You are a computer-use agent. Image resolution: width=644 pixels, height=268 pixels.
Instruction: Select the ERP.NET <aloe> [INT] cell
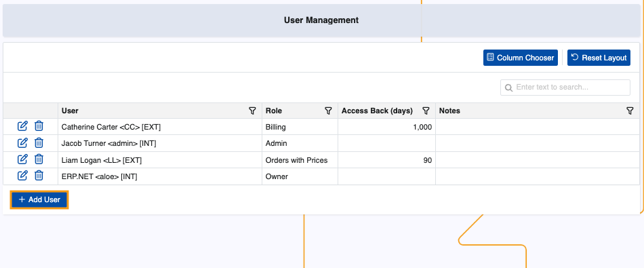click(160, 176)
